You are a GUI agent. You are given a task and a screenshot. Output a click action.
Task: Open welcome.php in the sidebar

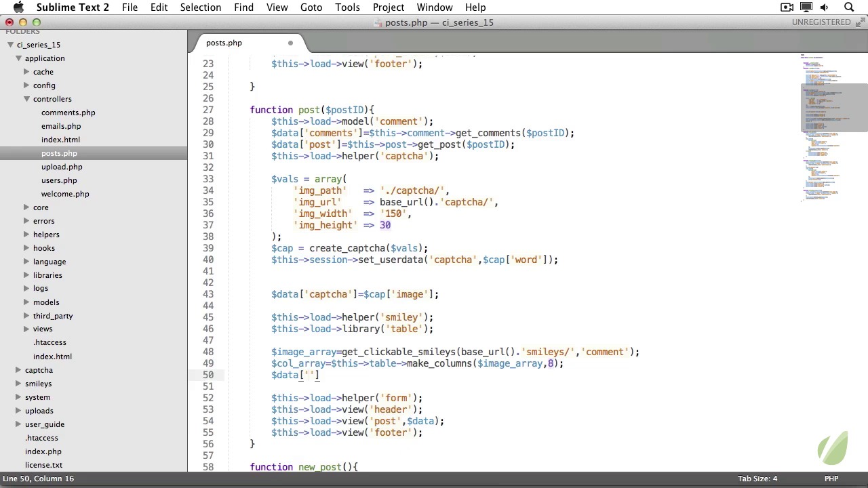65,194
